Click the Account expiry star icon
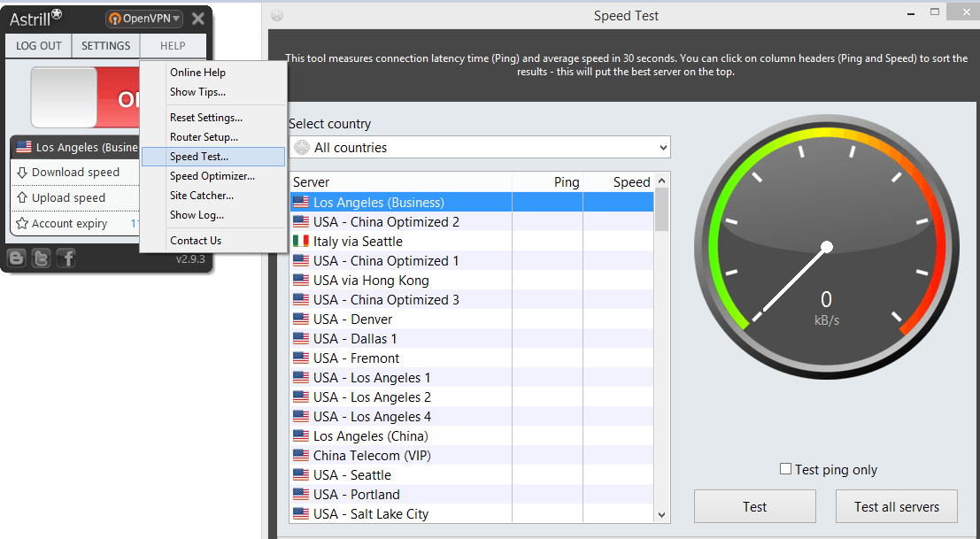Viewport: 980px width, 539px height. coord(22,223)
